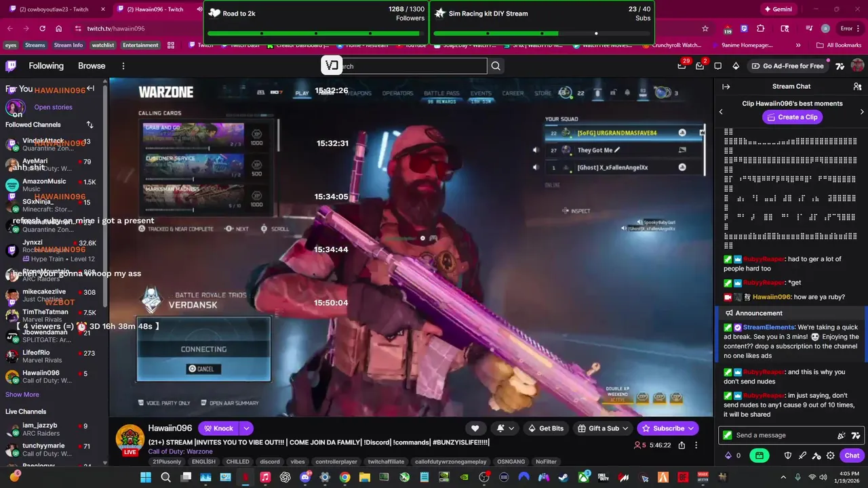This screenshot has width=868, height=488.
Task: Open dropdown arrow beside Knock button
Action: pos(246,428)
